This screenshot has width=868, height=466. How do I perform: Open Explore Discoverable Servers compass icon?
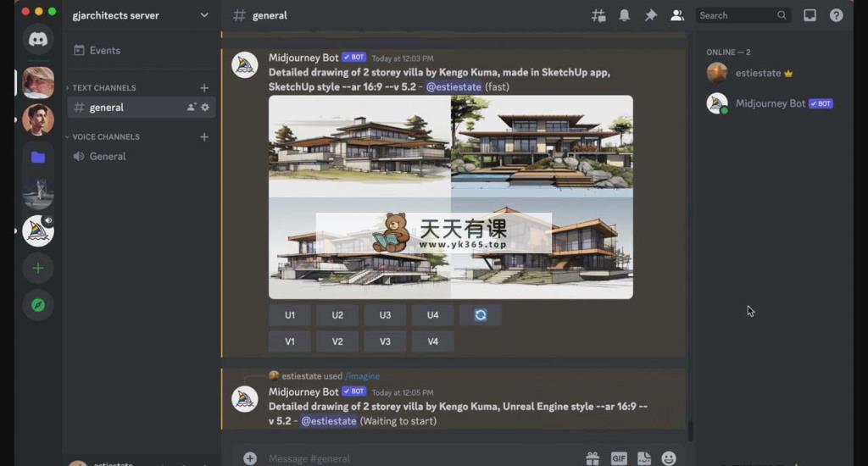tap(37, 305)
